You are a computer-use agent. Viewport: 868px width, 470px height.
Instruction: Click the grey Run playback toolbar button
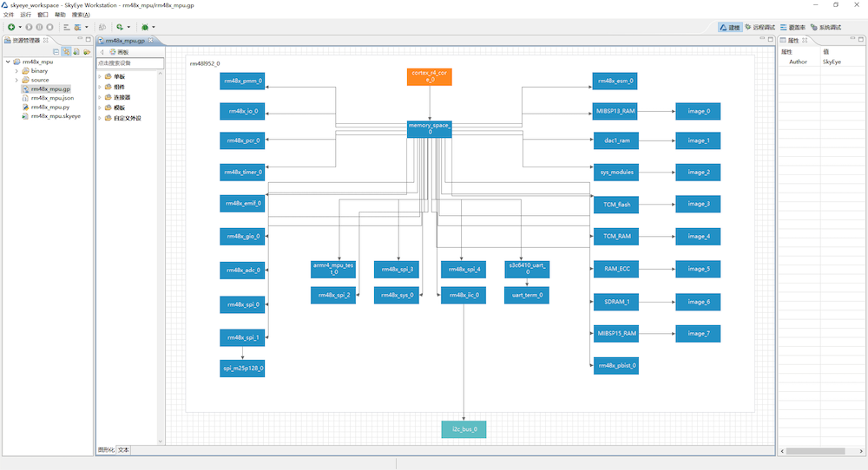tap(29, 27)
